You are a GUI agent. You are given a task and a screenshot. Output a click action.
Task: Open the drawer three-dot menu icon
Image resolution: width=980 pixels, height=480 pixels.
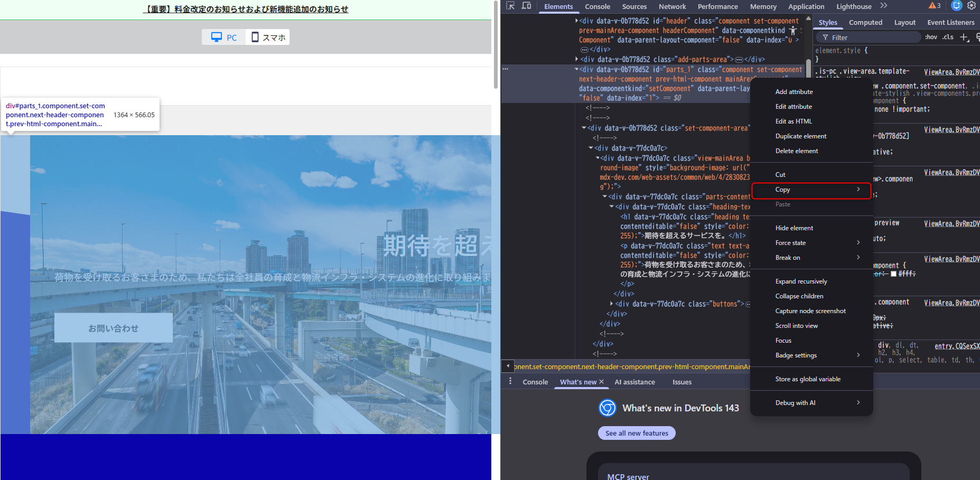click(510, 381)
